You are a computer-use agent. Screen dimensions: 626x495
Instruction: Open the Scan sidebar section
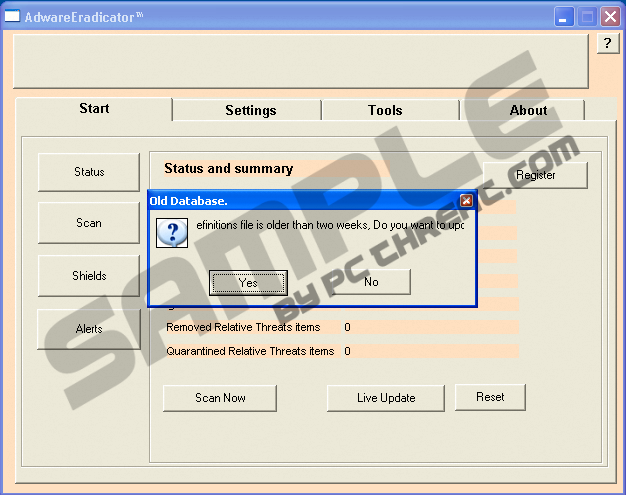(89, 223)
